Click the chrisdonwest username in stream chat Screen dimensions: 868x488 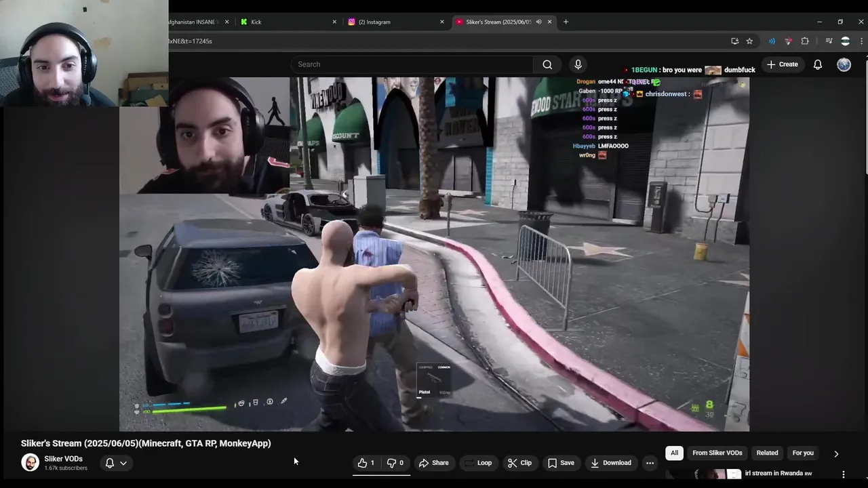667,94
